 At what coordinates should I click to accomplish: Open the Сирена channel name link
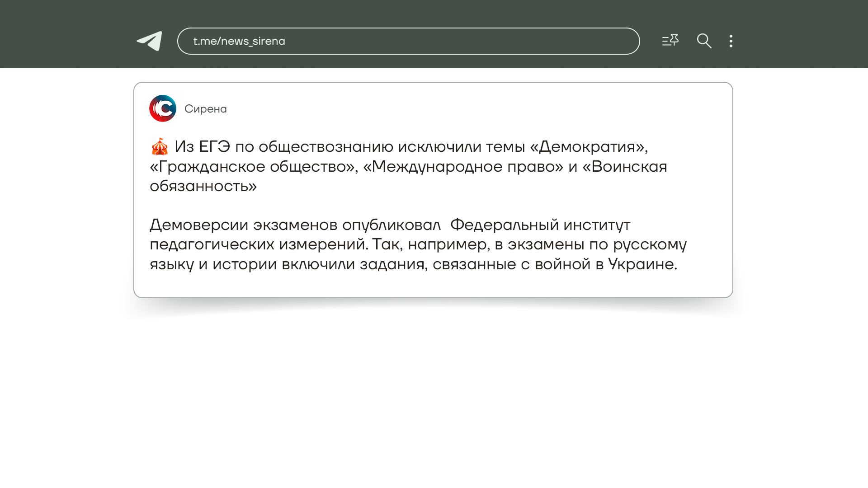[x=206, y=109]
